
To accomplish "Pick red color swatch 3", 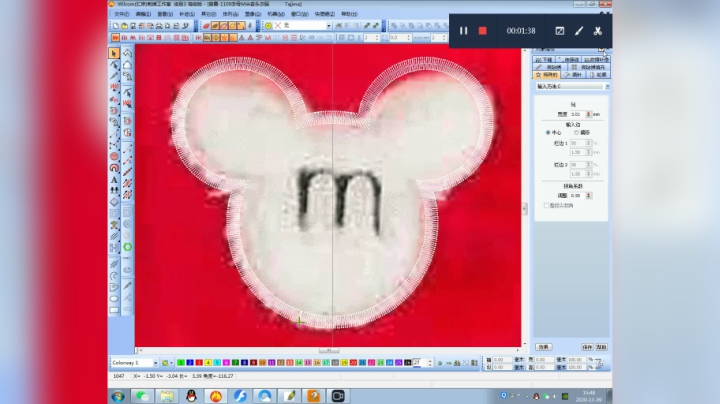I will (x=199, y=363).
